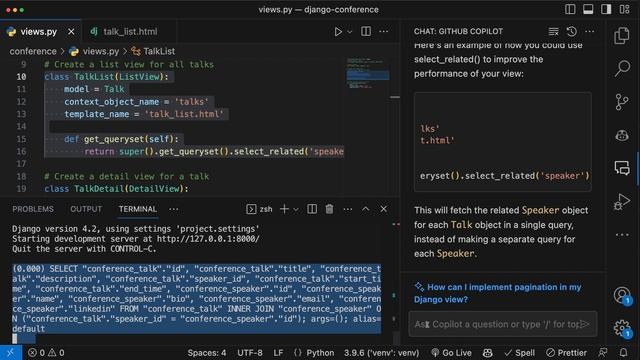Viewport: 640px width, 360px height.
Task: Open the new terminal profile dropdown
Action: click(296, 209)
